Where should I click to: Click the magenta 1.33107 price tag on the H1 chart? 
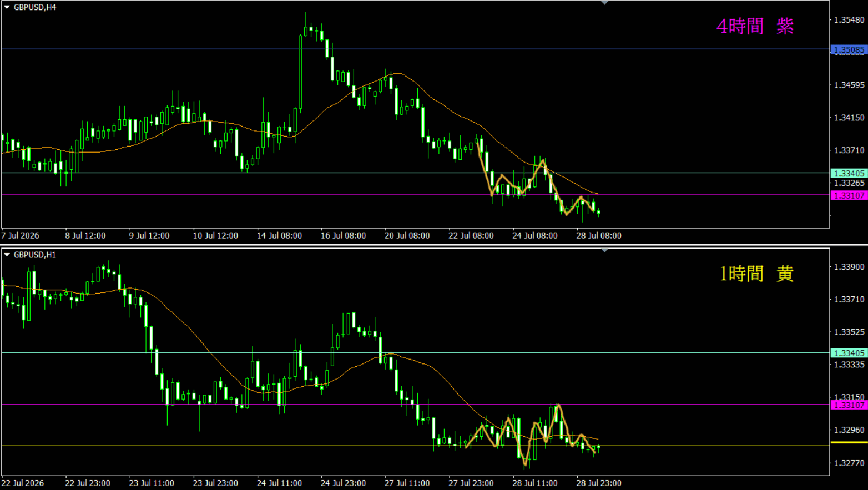click(849, 405)
